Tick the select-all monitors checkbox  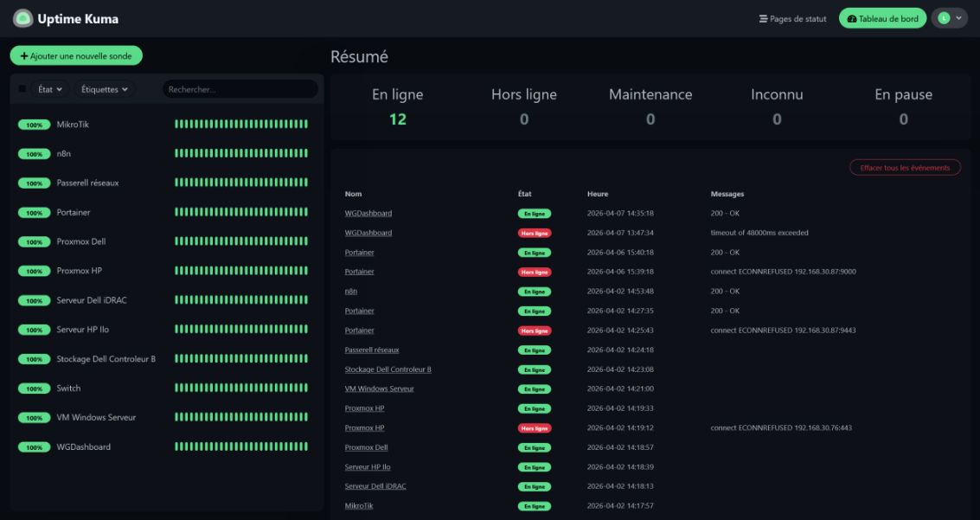(22, 89)
